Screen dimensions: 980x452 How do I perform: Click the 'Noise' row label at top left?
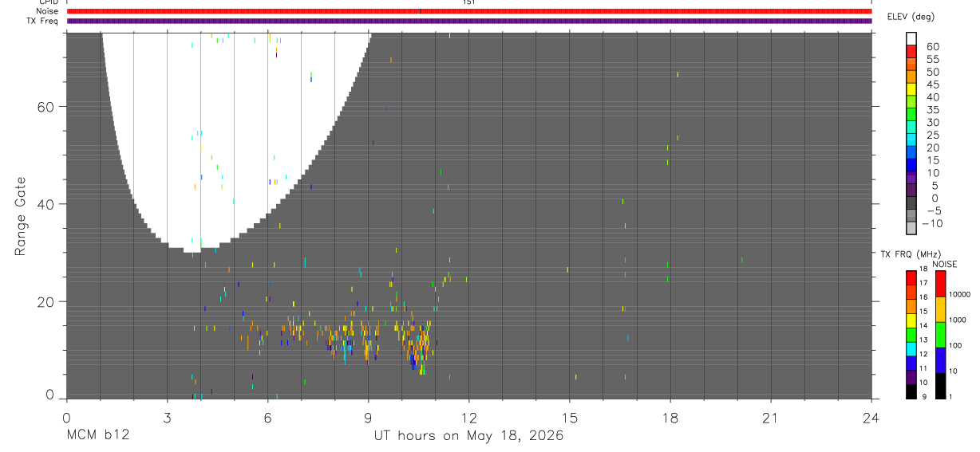(x=47, y=11)
